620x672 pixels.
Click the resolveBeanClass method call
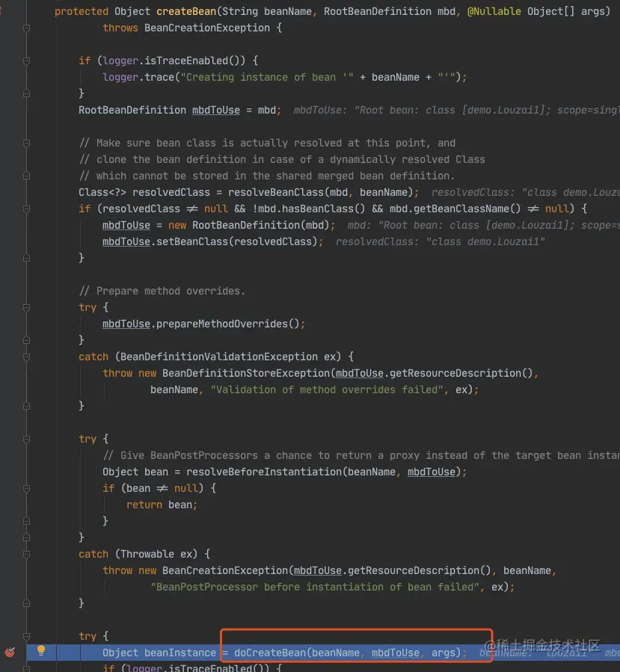pyautogui.click(x=276, y=192)
